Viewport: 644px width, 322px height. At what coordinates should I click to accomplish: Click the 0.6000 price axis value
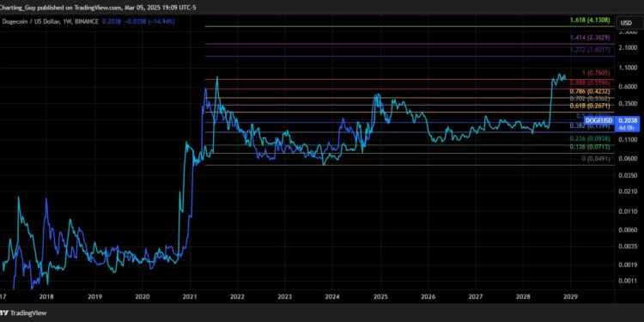[x=629, y=87]
